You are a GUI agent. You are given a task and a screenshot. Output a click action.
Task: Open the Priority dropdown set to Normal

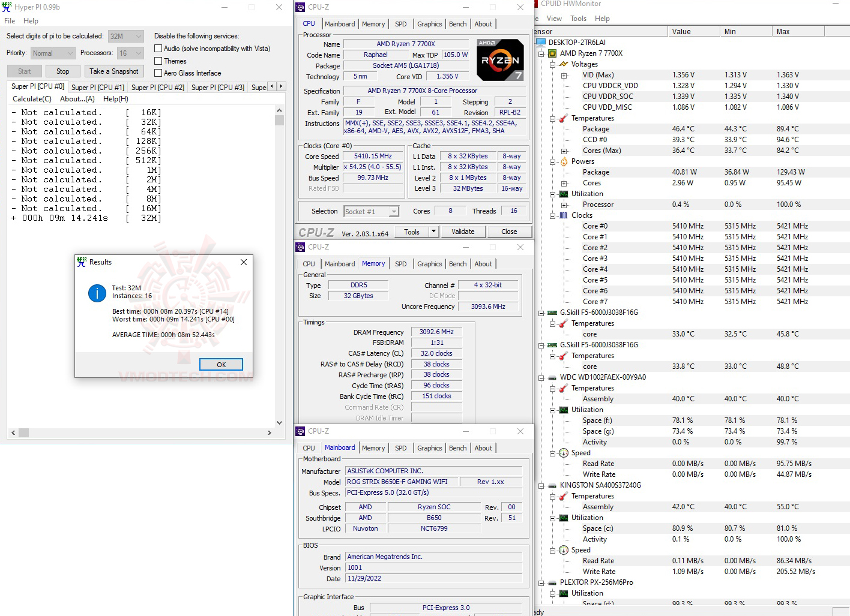click(x=53, y=53)
